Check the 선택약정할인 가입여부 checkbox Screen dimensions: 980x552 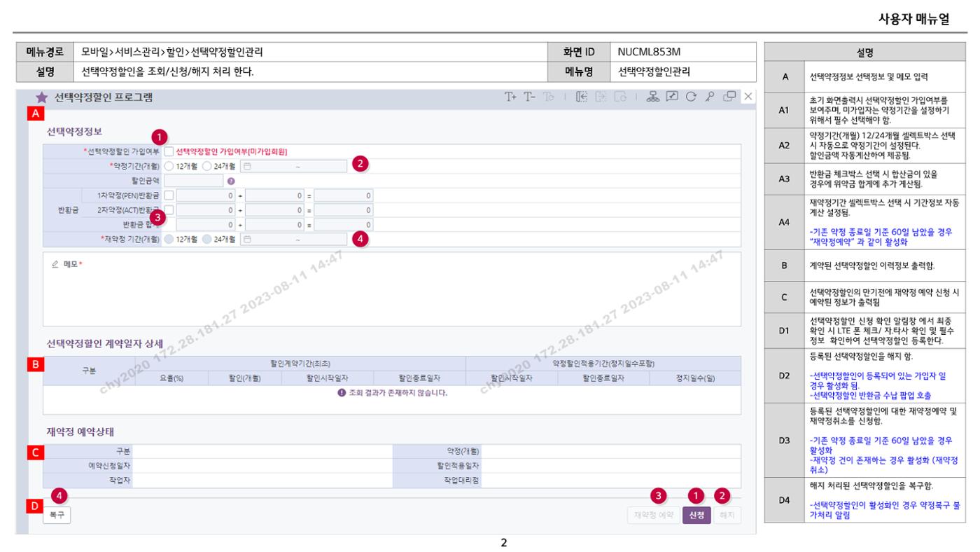click(169, 151)
